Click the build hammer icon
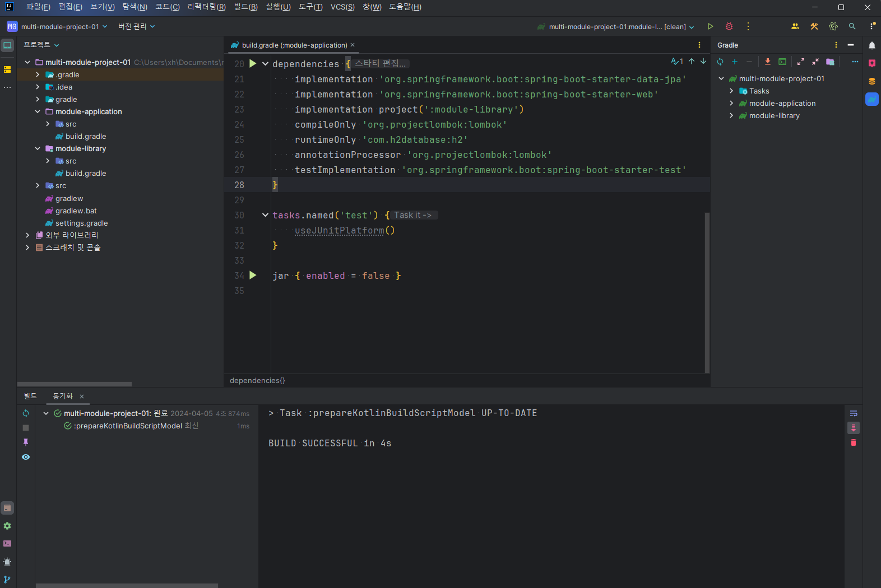The image size is (881, 588). click(x=814, y=26)
